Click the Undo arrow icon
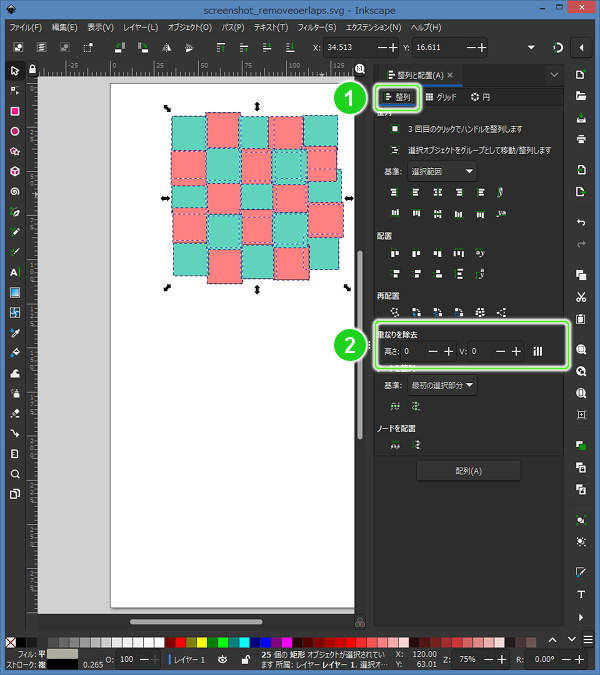600x675 pixels. point(581,220)
